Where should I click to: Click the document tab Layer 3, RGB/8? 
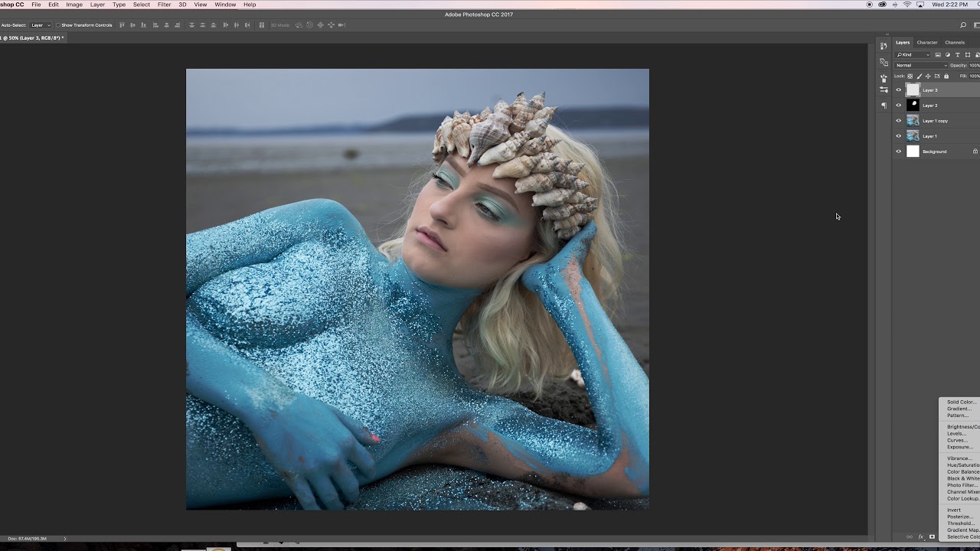(x=32, y=37)
